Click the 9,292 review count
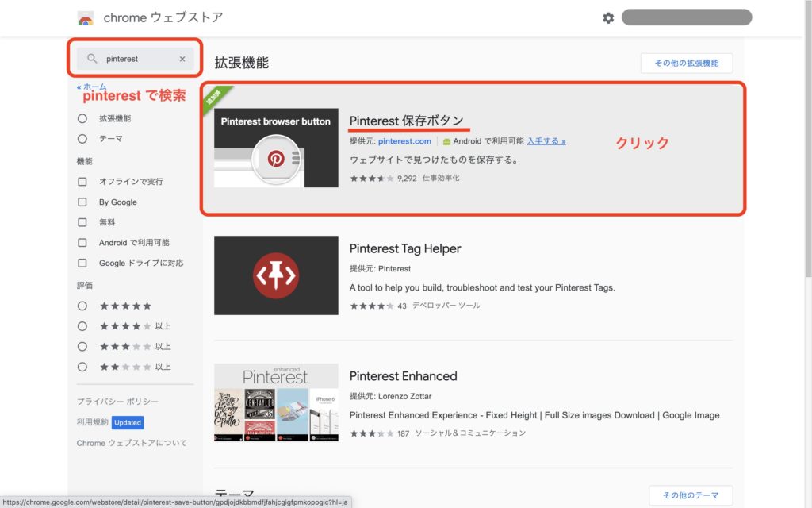Screen dimensions: 812x508 pyautogui.click(x=407, y=179)
